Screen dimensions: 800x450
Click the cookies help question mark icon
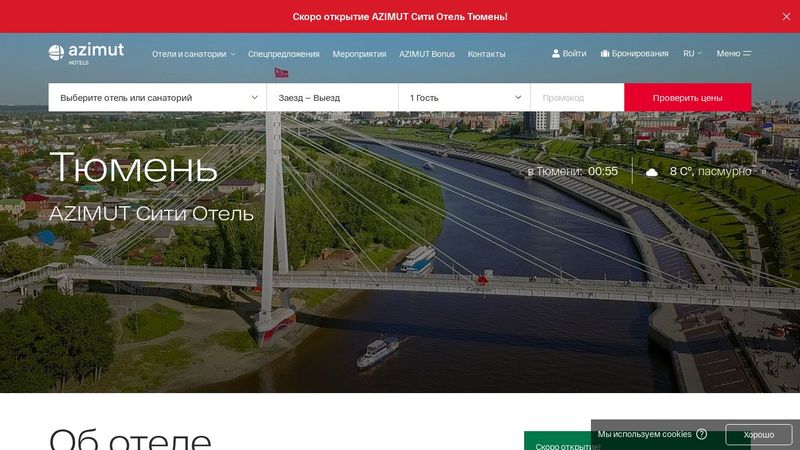click(x=702, y=434)
